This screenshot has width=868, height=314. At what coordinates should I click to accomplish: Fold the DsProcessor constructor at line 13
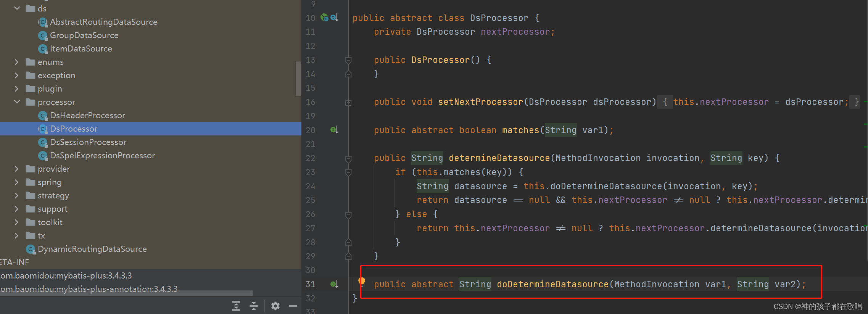pos(348,60)
